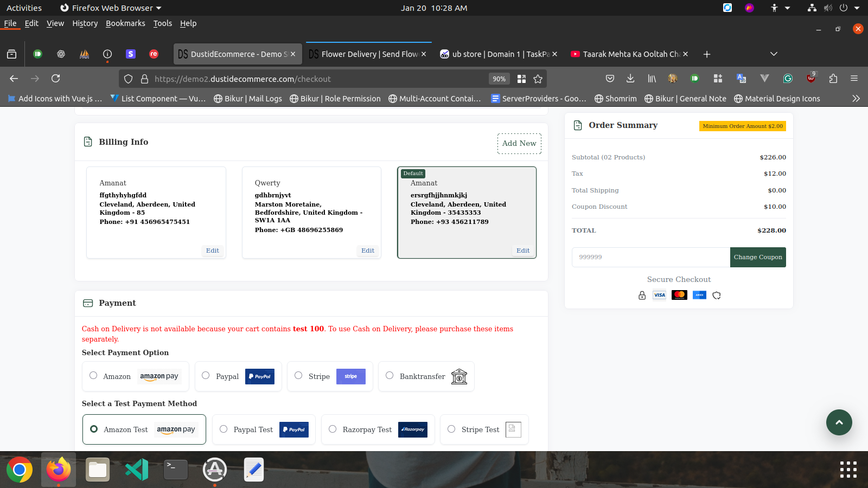Open Terminal from the dock

click(x=176, y=470)
